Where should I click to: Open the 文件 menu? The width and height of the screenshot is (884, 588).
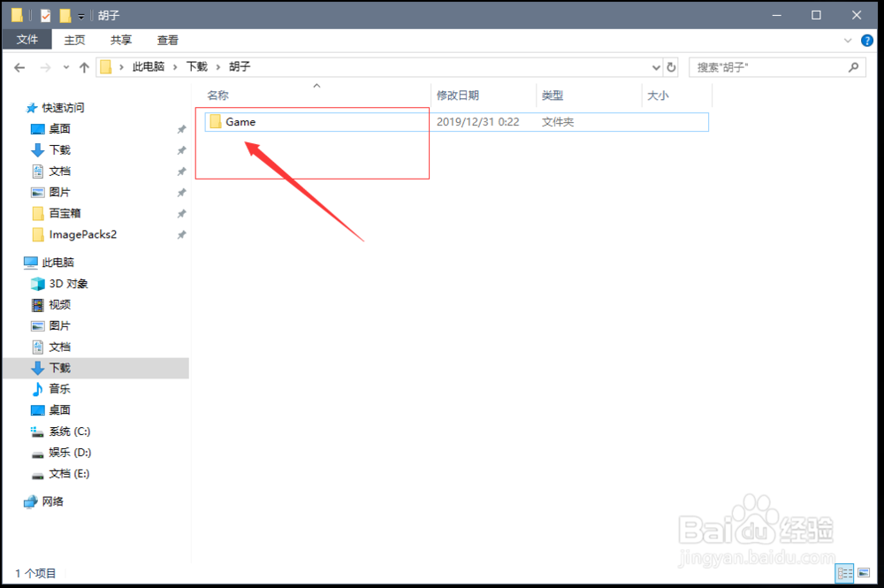pos(27,39)
